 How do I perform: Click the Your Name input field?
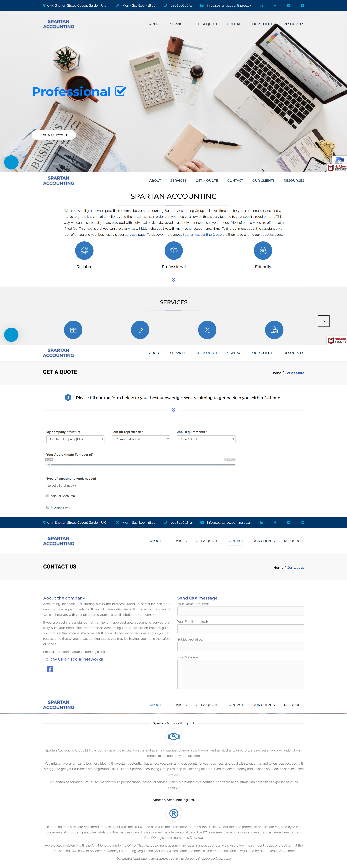[241, 611]
